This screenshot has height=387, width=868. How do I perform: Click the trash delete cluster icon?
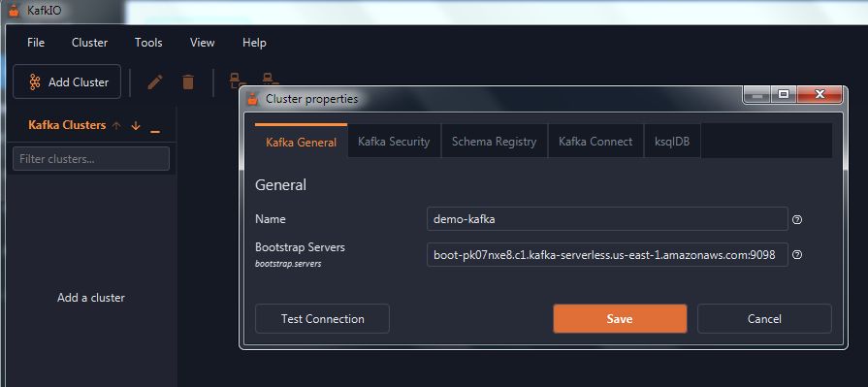coord(188,82)
